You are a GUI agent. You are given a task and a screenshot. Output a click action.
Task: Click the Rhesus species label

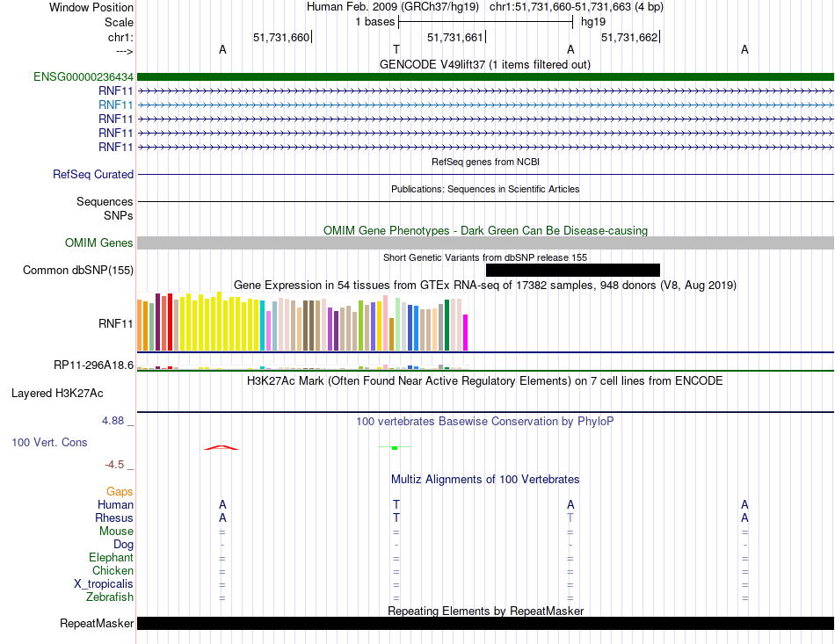point(114,517)
